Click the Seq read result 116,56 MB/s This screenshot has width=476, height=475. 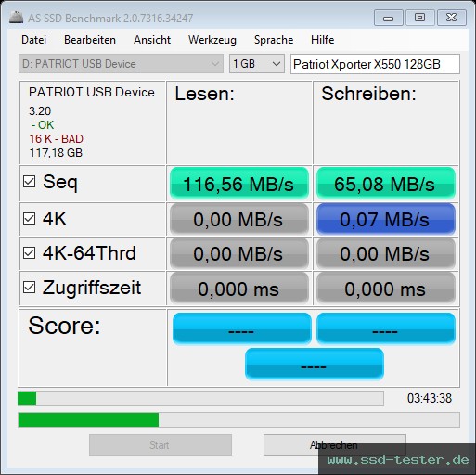(x=239, y=184)
